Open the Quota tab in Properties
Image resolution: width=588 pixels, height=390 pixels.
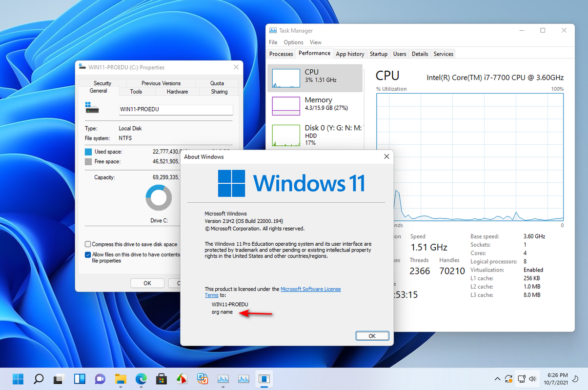coord(217,83)
